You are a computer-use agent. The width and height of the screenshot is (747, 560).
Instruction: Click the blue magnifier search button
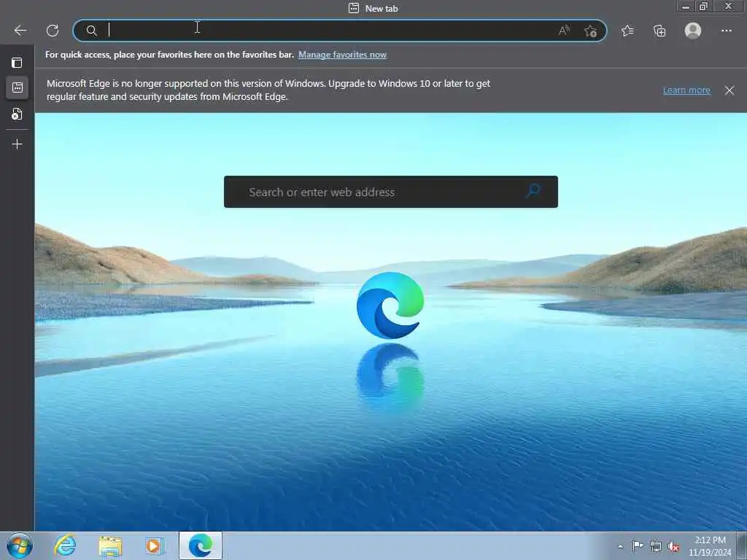click(x=533, y=192)
